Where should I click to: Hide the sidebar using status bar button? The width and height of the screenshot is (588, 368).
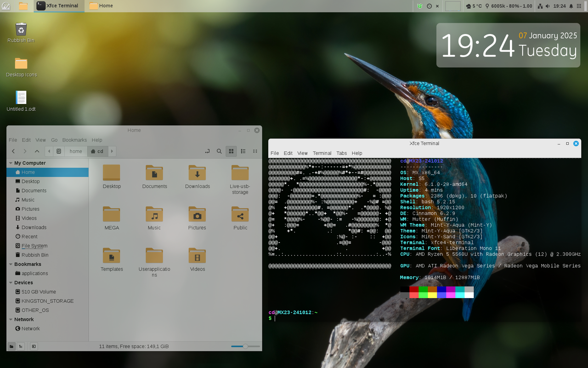pyautogui.click(x=34, y=346)
